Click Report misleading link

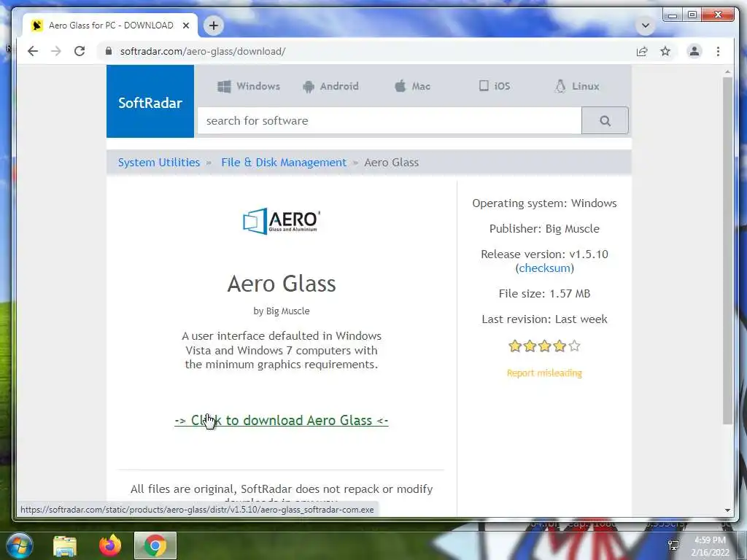click(544, 373)
